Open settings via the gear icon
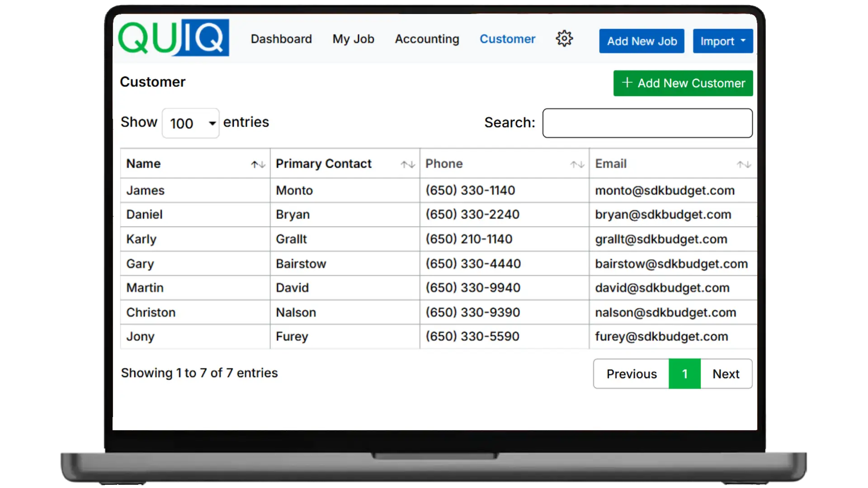This screenshot has height=488, width=868. click(x=564, y=39)
